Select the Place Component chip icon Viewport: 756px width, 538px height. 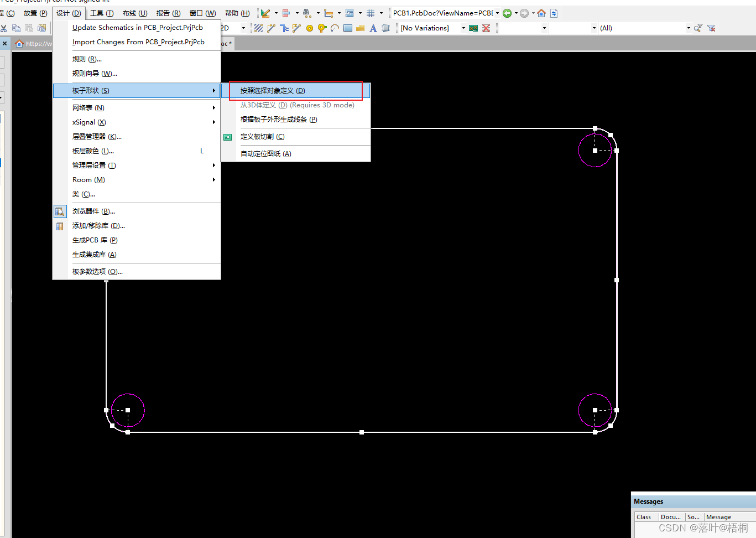pyautogui.click(x=386, y=28)
